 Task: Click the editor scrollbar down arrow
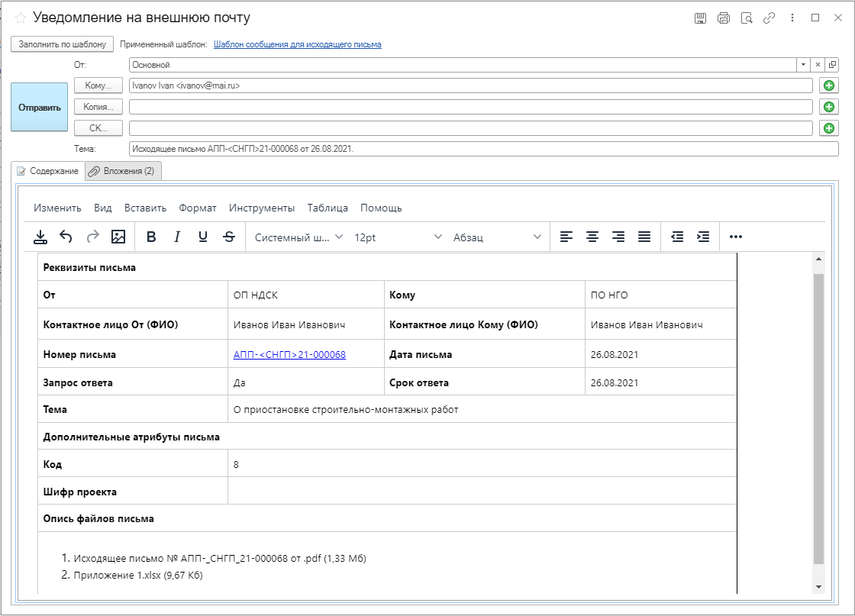point(818,587)
